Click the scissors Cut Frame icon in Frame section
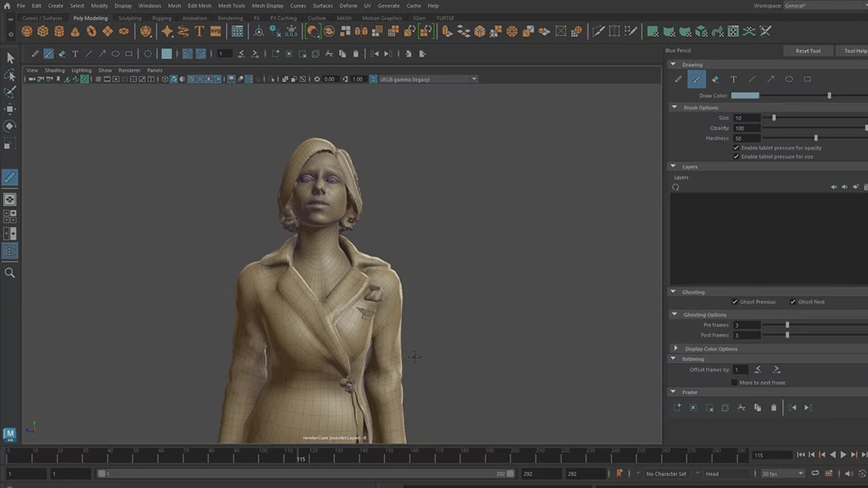The image size is (868, 488). coord(741,407)
